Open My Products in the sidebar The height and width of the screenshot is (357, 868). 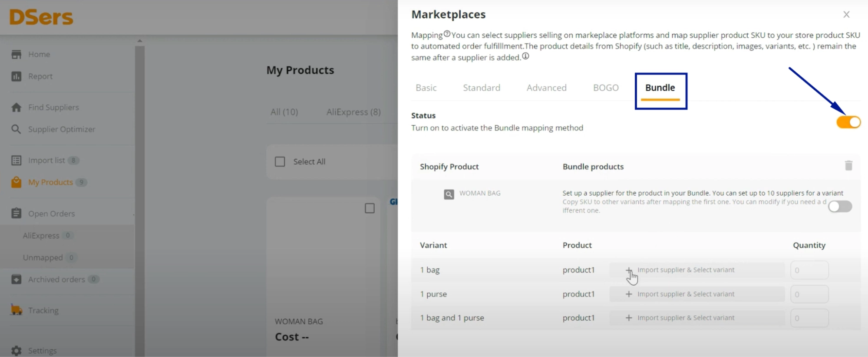(50, 182)
